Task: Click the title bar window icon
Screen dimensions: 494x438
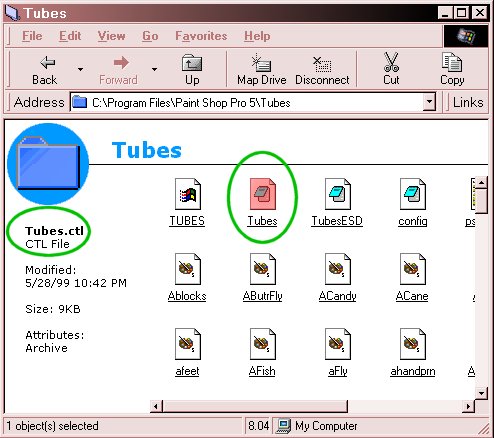Action: [12, 13]
